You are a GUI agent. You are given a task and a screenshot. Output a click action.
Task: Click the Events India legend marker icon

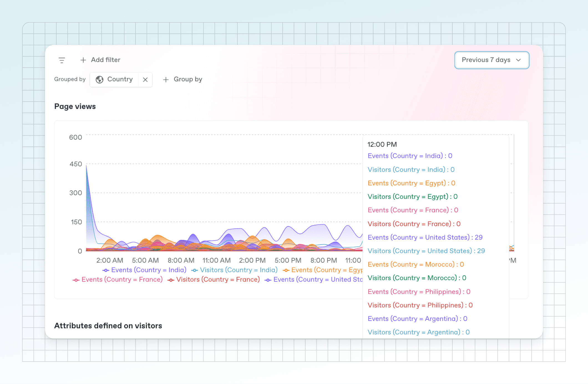[106, 270]
